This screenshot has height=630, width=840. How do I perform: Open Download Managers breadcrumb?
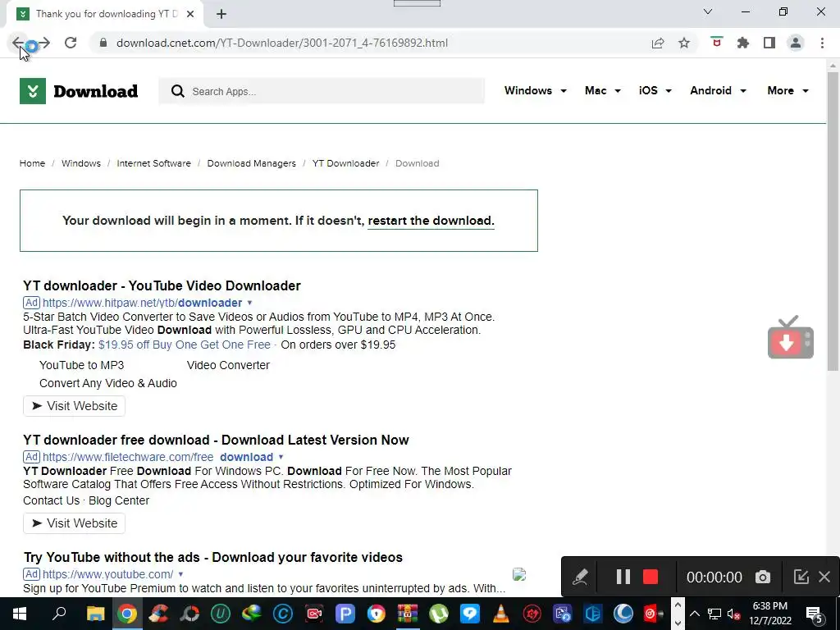point(251,163)
